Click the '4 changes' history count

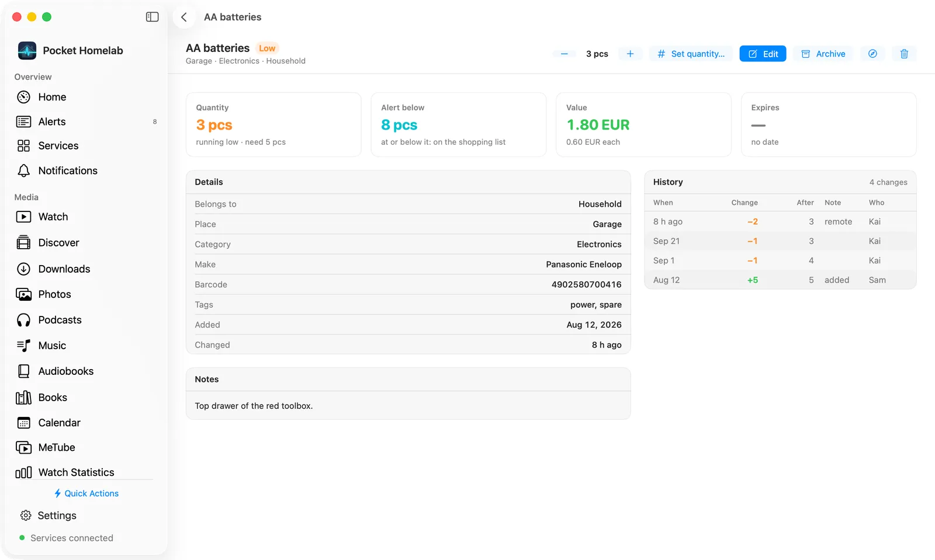tap(888, 182)
